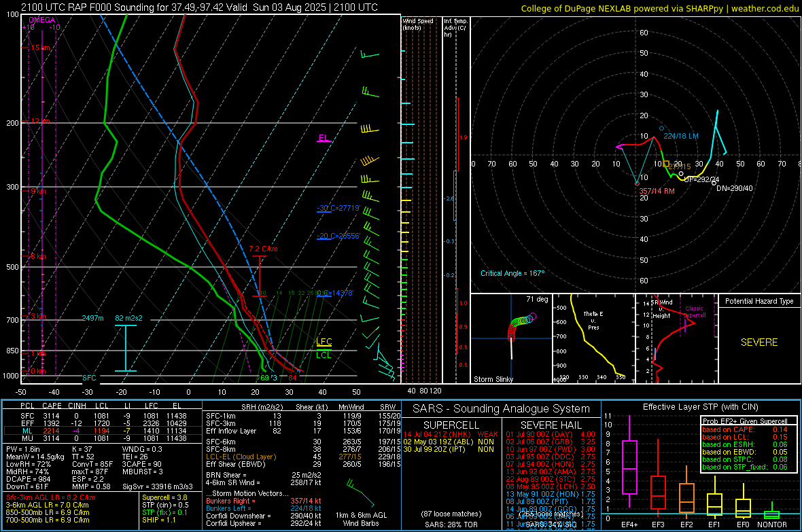Click the 7.2 C/km lapse rate label
802x532 pixels.
click(264, 249)
